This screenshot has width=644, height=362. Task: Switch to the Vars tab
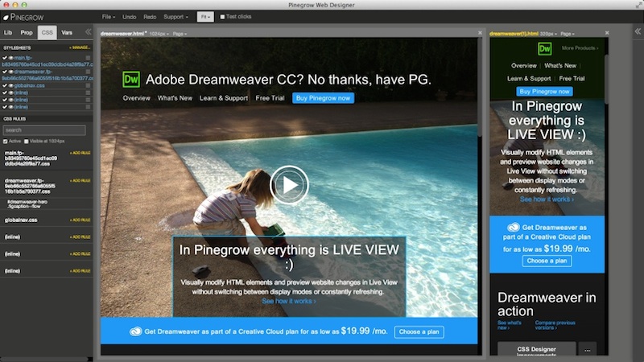click(x=67, y=32)
